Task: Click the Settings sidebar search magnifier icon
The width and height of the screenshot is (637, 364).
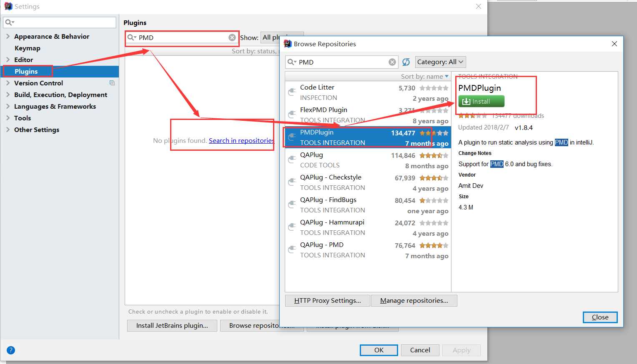Action: (9, 22)
